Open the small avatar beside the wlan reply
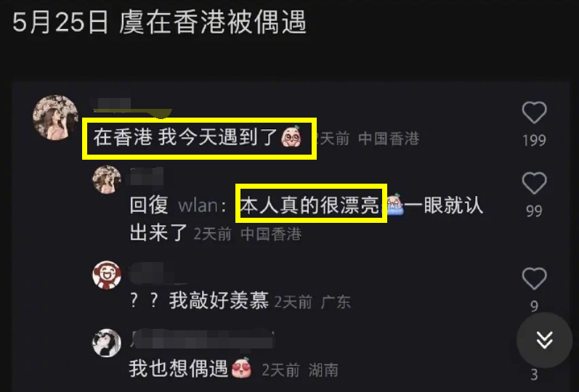Screen dimensions: 579x392 [107, 179]
